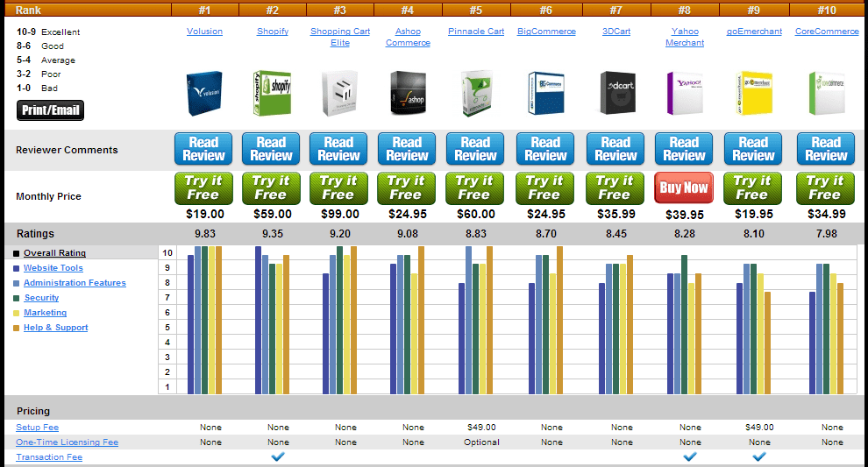Image resolution: width=868 pixels, height=467 pixels.
Task: Click the green Security legend square
Action: (16, 298)
